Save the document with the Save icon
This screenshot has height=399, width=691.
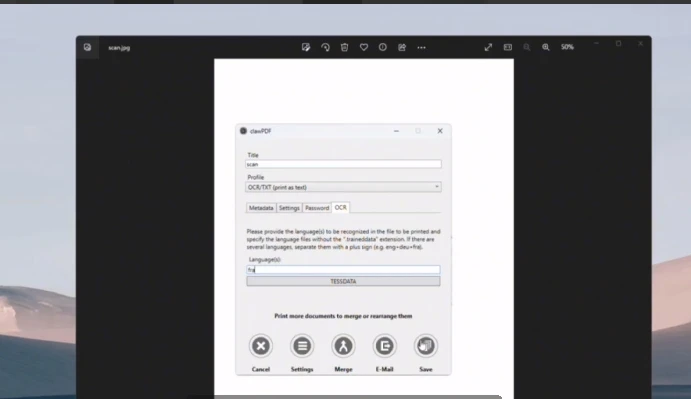point(426,346)
